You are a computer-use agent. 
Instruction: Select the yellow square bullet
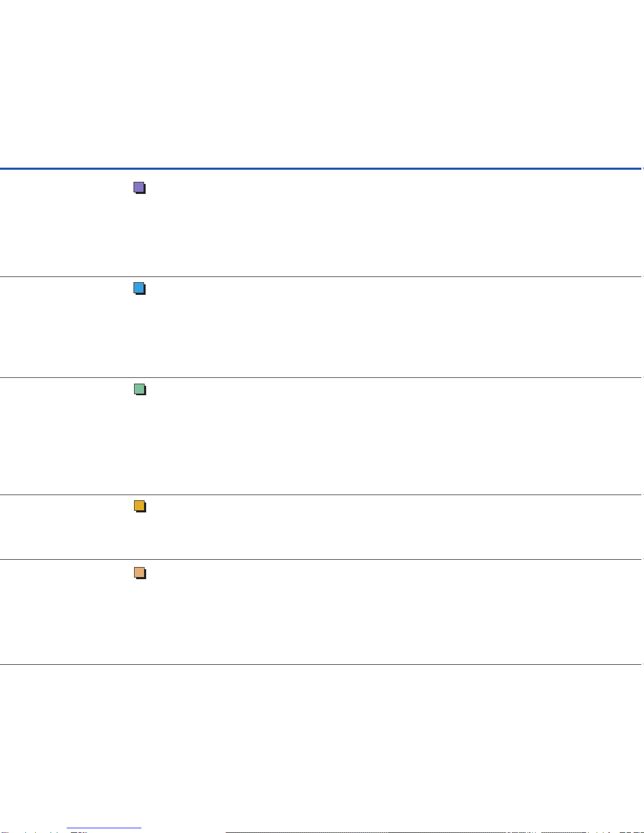click(x=139, y=506)
